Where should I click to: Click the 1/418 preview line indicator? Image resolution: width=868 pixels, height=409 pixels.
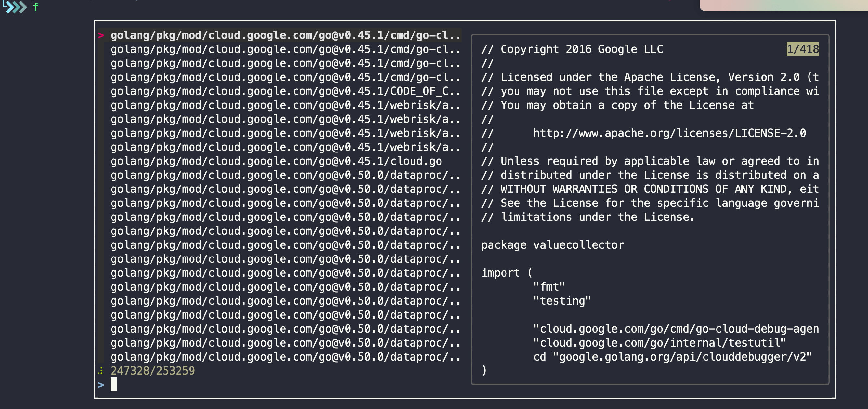click(803, 49)
